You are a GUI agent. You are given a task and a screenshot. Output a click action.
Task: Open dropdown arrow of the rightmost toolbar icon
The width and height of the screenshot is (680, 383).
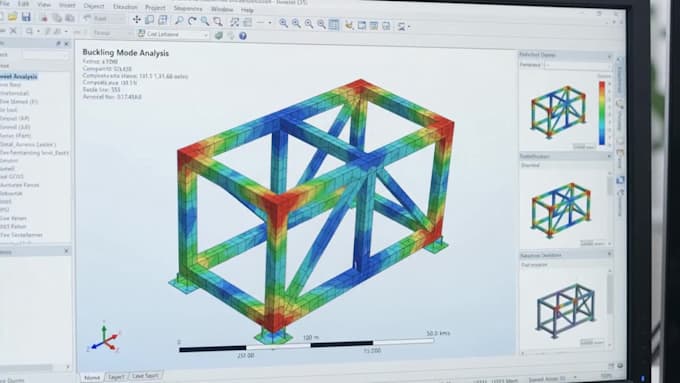[x=409, y=27]
